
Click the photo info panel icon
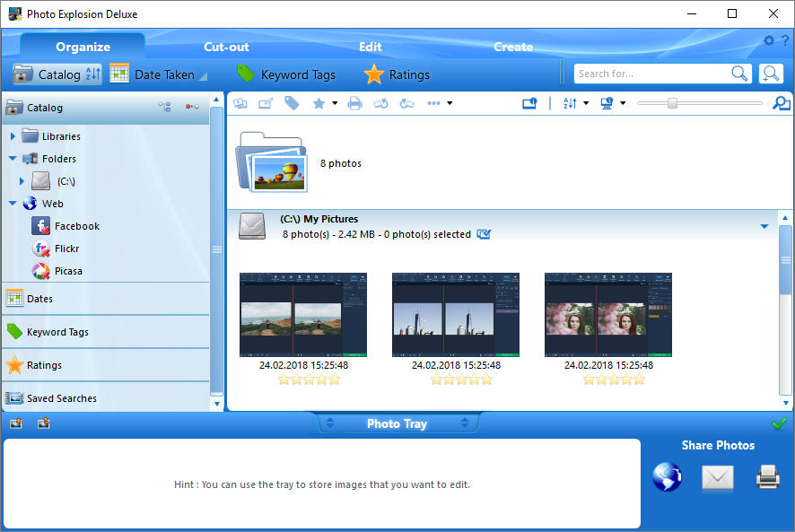click(529, 103)
